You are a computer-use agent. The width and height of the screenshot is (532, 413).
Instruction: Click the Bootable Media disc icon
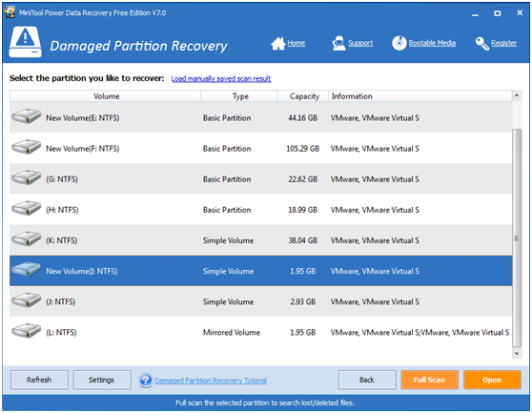pos(399,43)
